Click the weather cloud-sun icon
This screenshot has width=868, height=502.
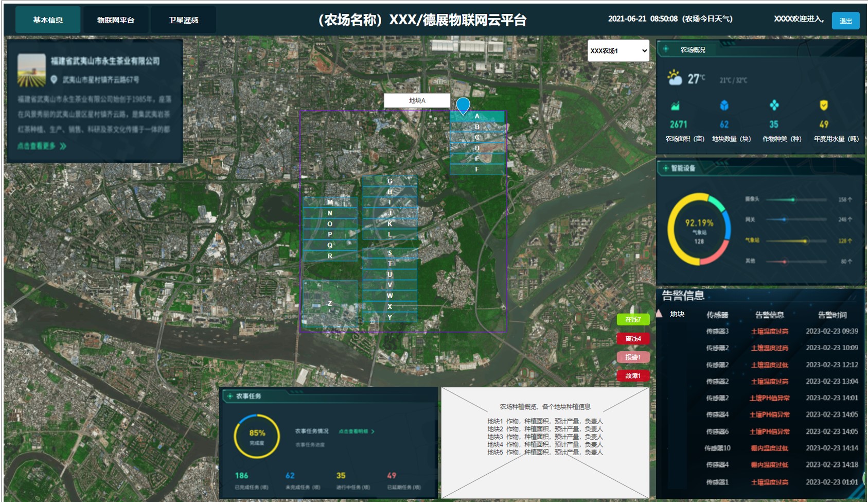(675, 78)
